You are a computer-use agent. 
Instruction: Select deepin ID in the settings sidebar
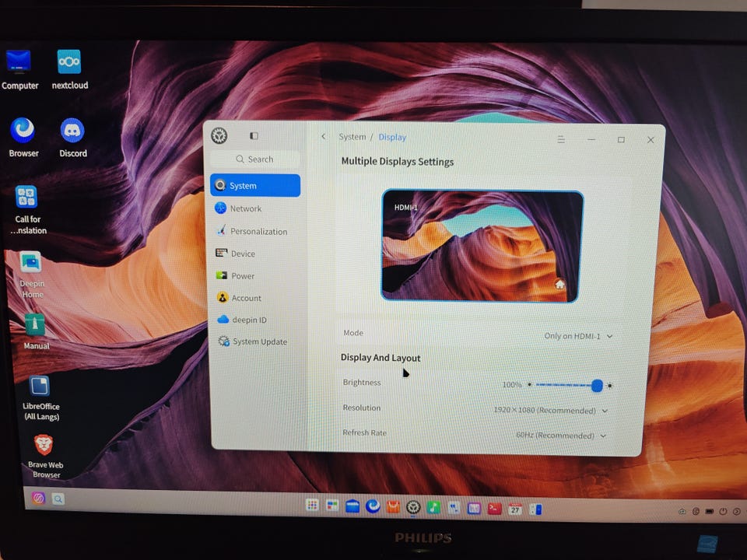258,320
